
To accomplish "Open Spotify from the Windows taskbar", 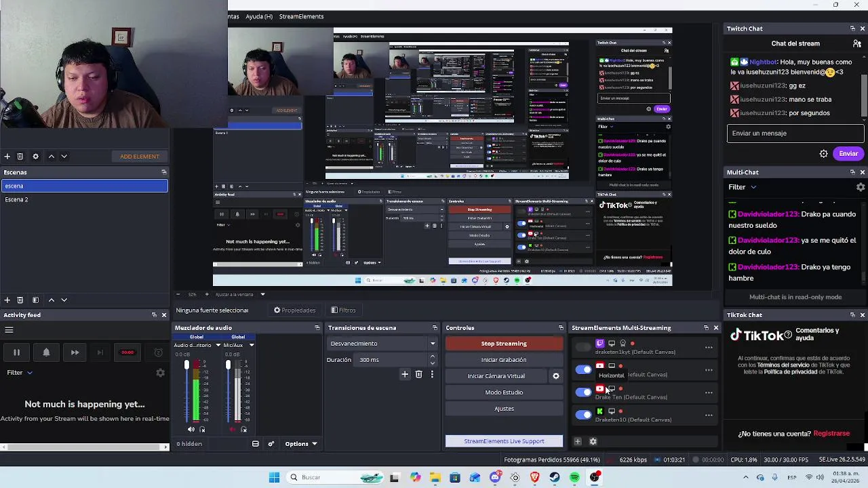I will [575, 478].
